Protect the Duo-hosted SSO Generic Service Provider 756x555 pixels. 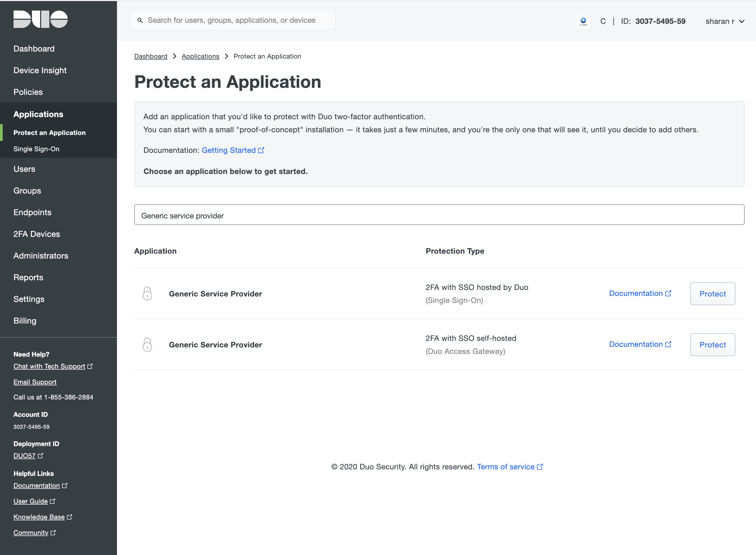pyautogui.click(x=712, y=294)
